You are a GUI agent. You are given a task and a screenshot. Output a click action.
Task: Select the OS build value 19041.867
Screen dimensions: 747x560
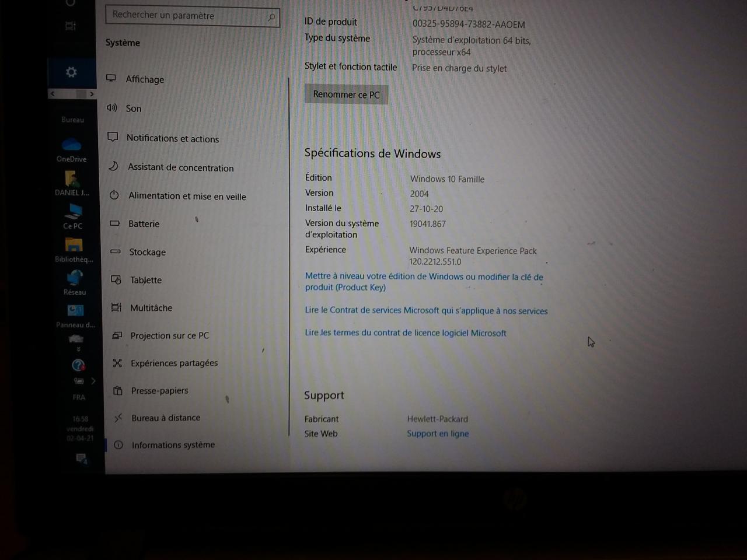pyautogui.click(x=428, y=223)
